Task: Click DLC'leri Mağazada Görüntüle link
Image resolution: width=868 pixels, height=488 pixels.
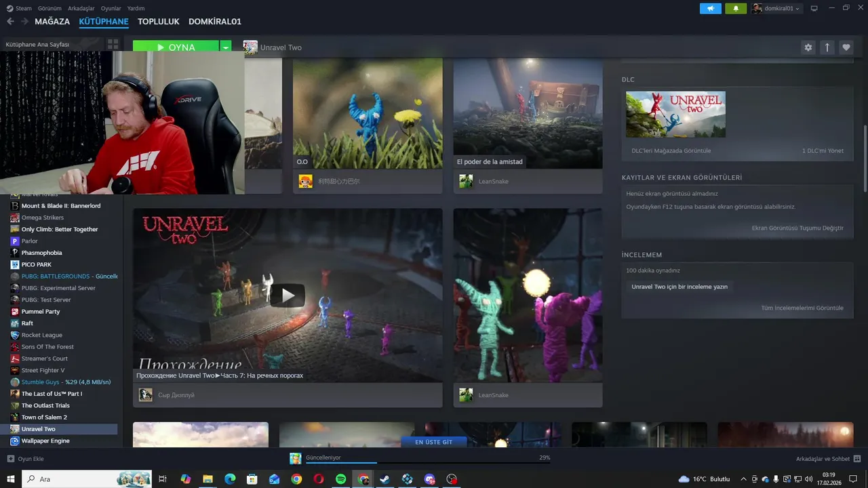Action: click(671, 150)
